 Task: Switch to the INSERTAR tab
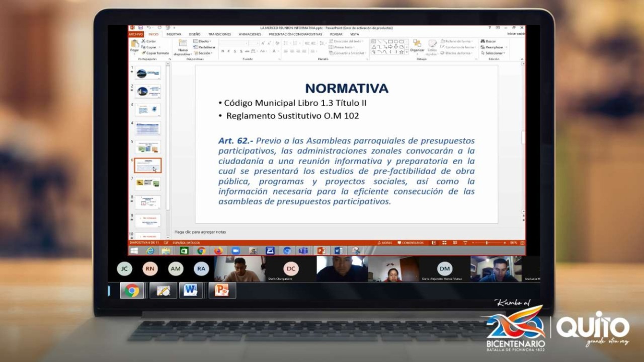[x=174, y=34]
